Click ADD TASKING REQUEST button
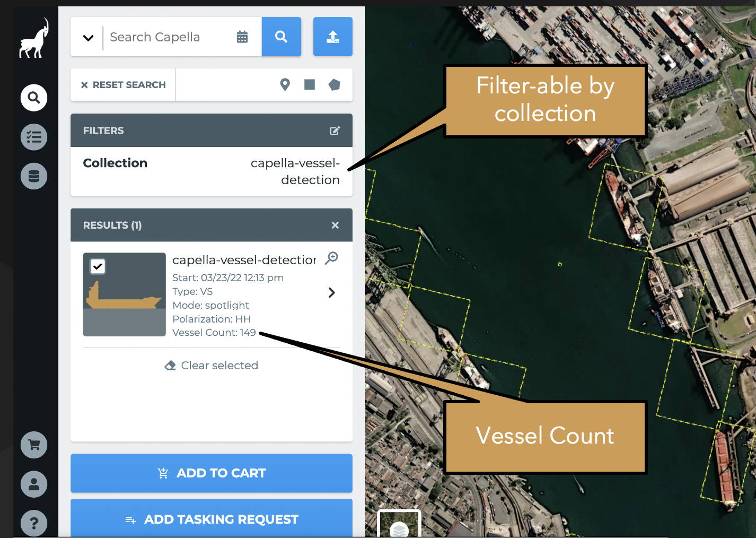The image size is (756, 538). 212,518
